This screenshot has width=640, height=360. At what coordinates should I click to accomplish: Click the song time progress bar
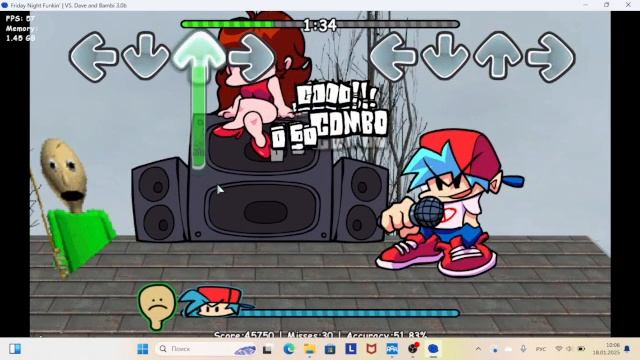pyautogui.click(x=320, y=24)
